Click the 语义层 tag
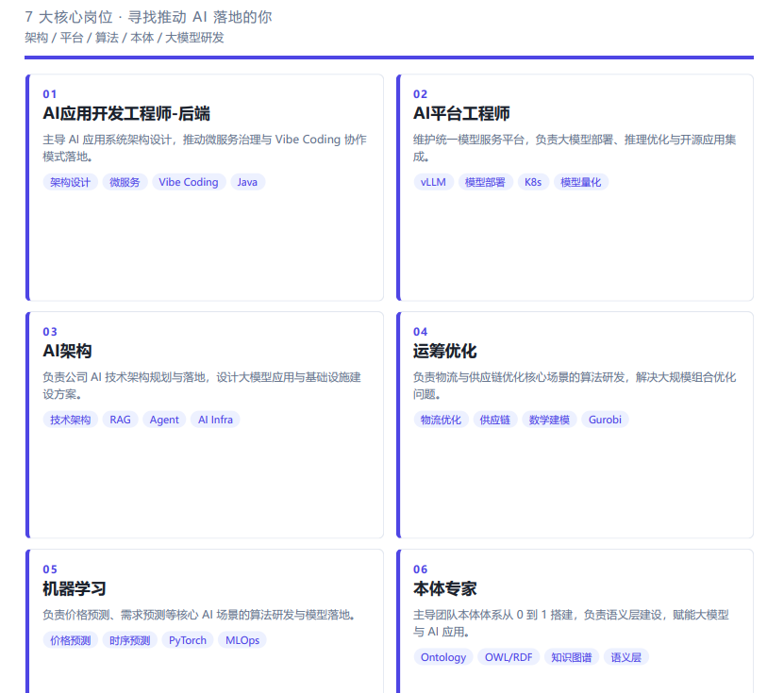Screen dimensions: 784x693 point(626,657)
